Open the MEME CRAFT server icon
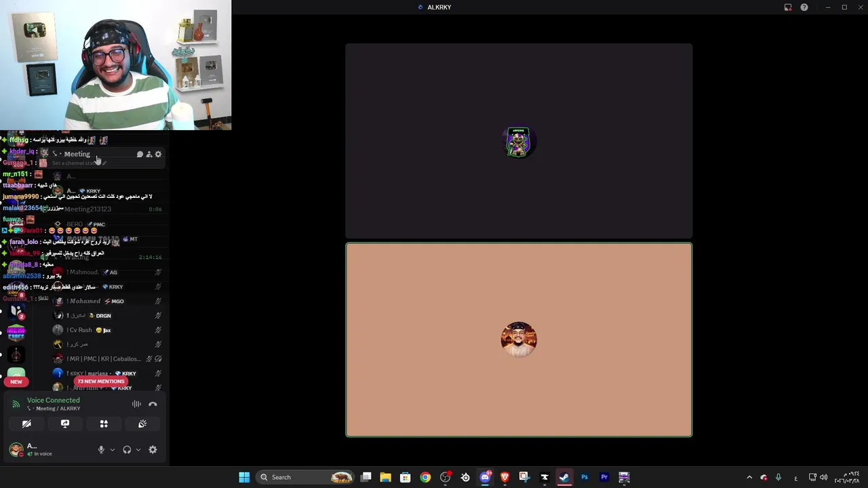The width and height of the screenshot is (868, 488). [x=16, y=332]
